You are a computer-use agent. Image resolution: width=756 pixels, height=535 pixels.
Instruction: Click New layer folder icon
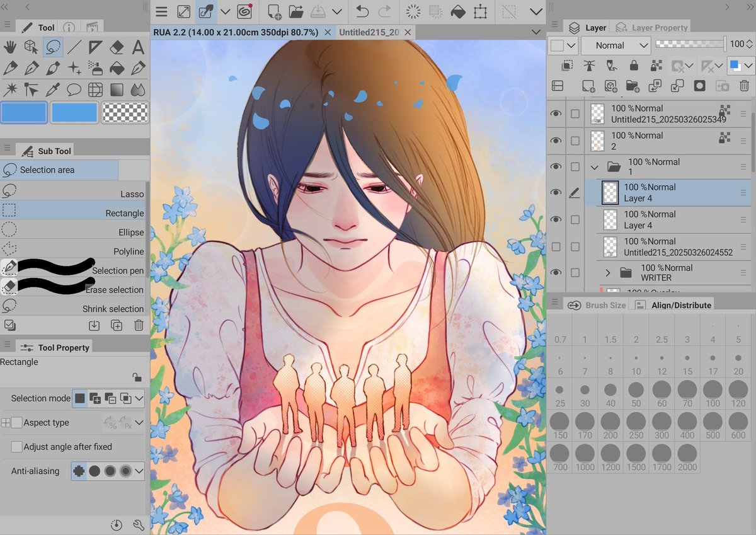[x=633, y=86]
